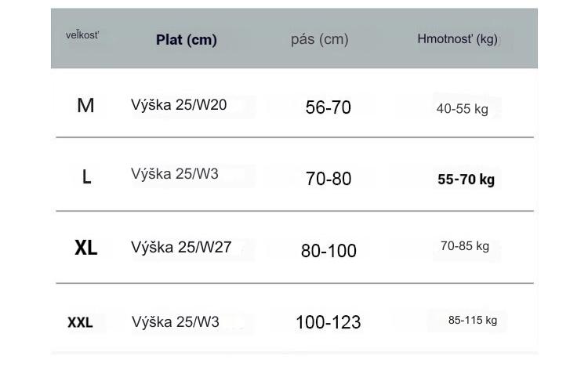Select the 100-123 waist value

coord(328,322)
